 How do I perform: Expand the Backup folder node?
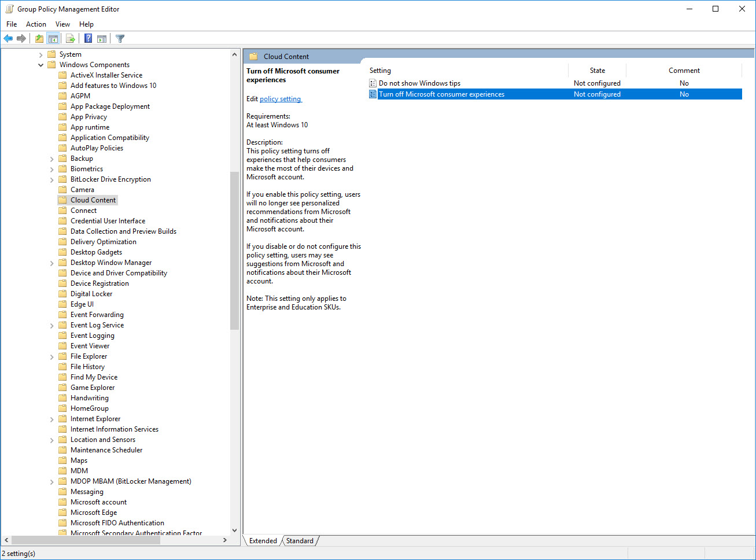pos(52,159)
